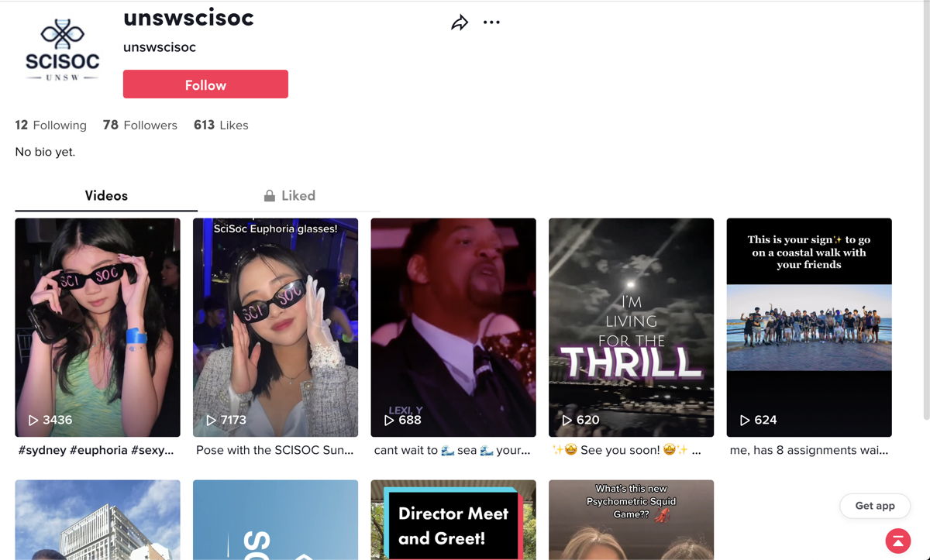Click the #sydney #euphoria video caption
This screenshot has width=930, height=560.
coord(96,450)
